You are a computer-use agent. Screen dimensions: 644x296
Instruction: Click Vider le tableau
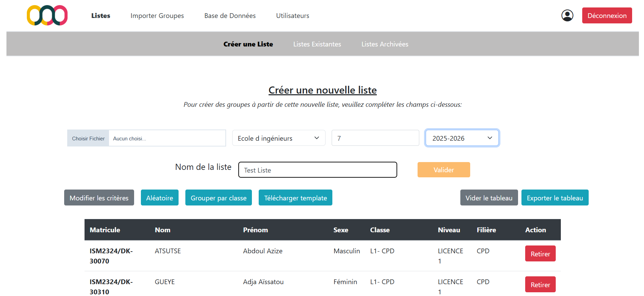click(489, 198)
